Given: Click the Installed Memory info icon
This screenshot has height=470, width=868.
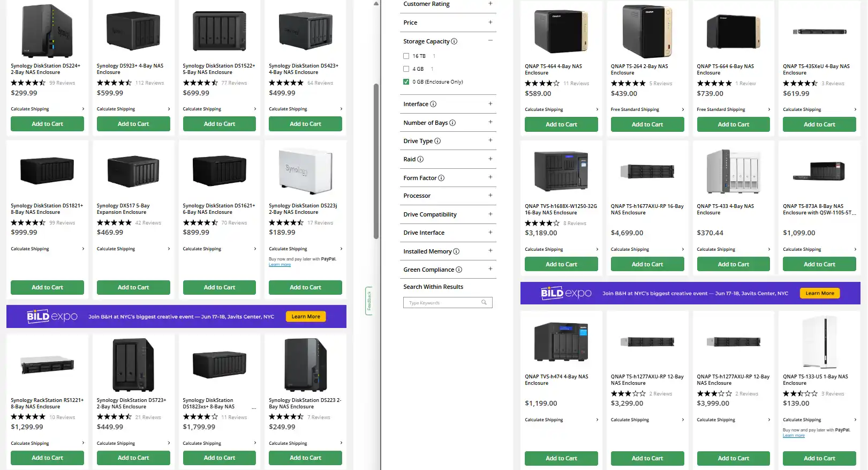Looking at the screenshot, I should pos(456,251).
